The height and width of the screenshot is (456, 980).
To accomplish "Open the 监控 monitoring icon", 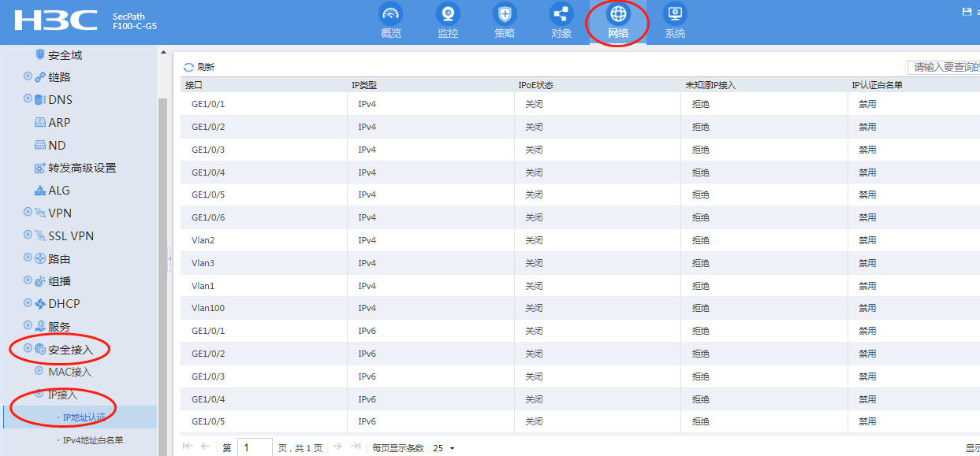I will (448, 14).
